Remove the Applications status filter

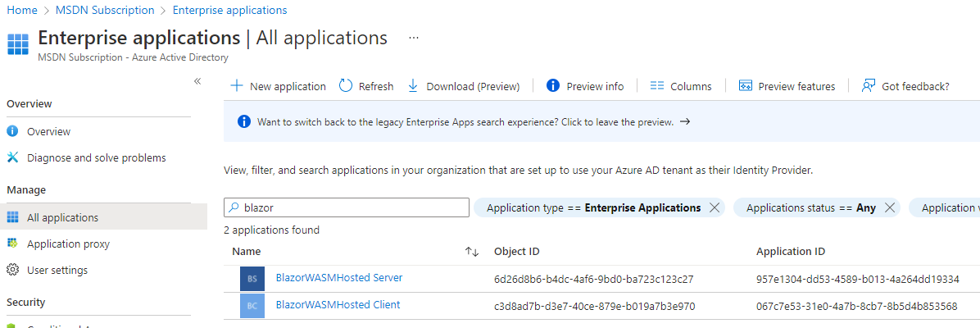[889, 208]
